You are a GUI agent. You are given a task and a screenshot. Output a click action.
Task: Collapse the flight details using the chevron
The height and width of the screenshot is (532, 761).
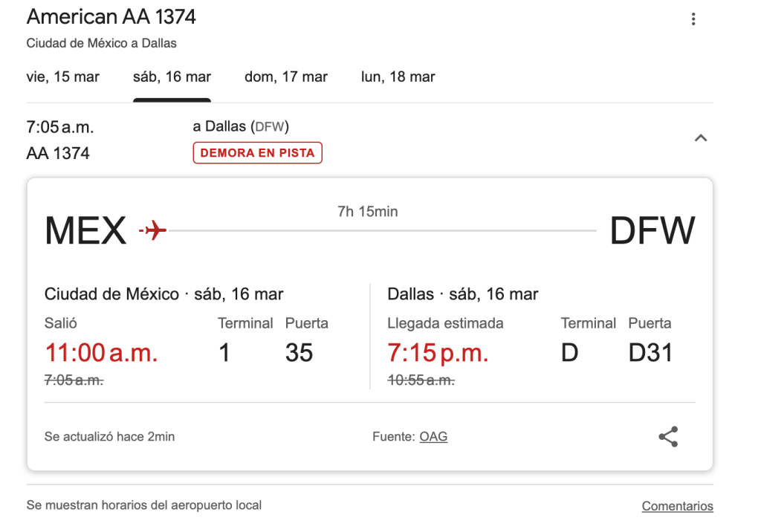tap(699, 137)
